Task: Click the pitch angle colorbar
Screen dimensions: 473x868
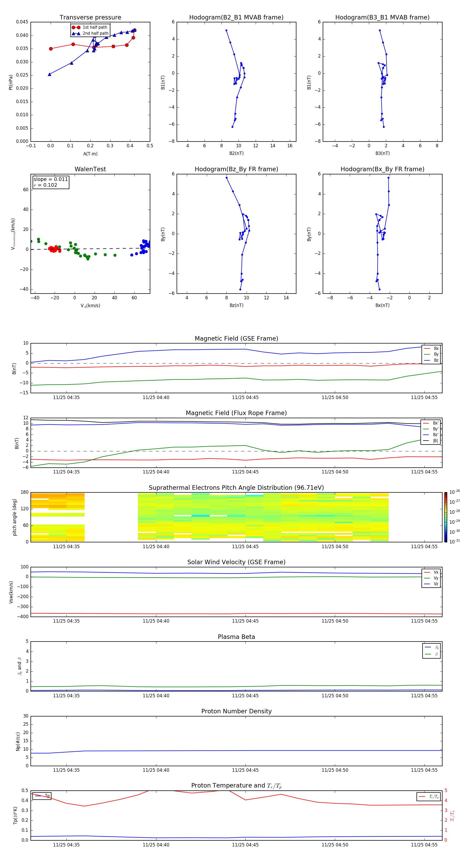Action: point(445,517)
